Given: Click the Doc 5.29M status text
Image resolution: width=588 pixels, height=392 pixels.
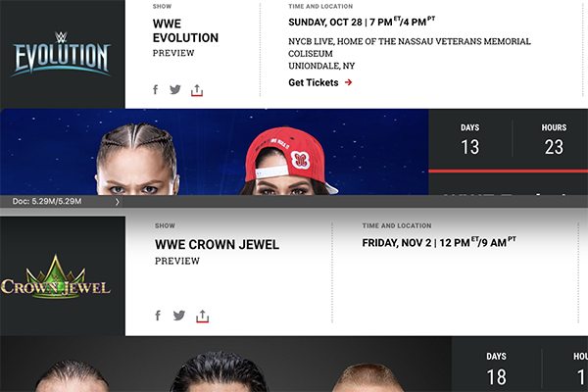Looking at the screenshot, I should [x=47, y=202].
